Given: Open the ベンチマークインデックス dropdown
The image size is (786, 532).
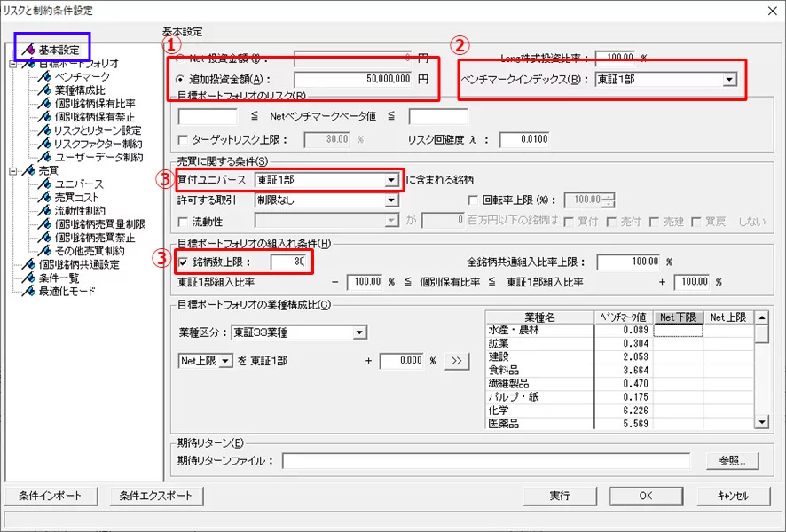Looking at the screenshot, I should [728, 80].
